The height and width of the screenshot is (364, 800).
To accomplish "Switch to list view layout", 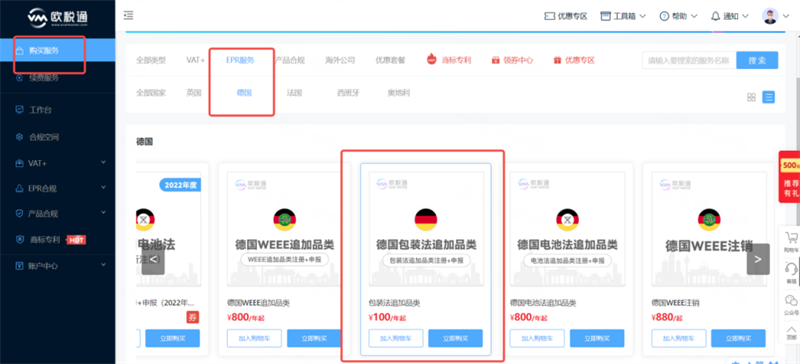I will pos(769,97).
